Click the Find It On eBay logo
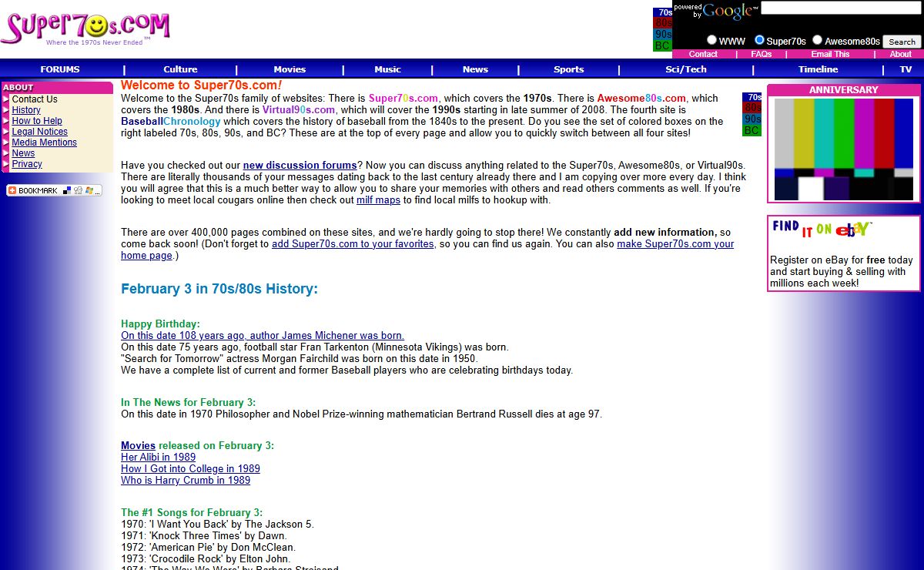 point(821,229)
